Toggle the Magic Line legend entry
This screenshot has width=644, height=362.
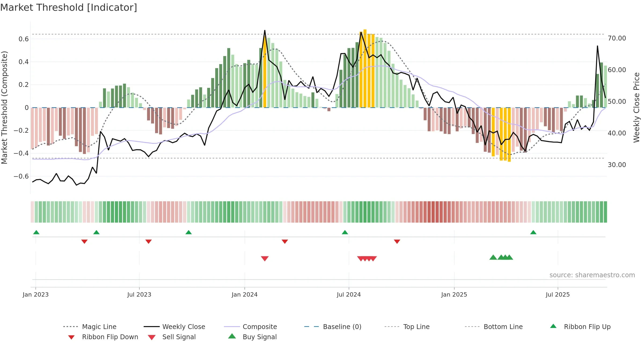point(90,327)
